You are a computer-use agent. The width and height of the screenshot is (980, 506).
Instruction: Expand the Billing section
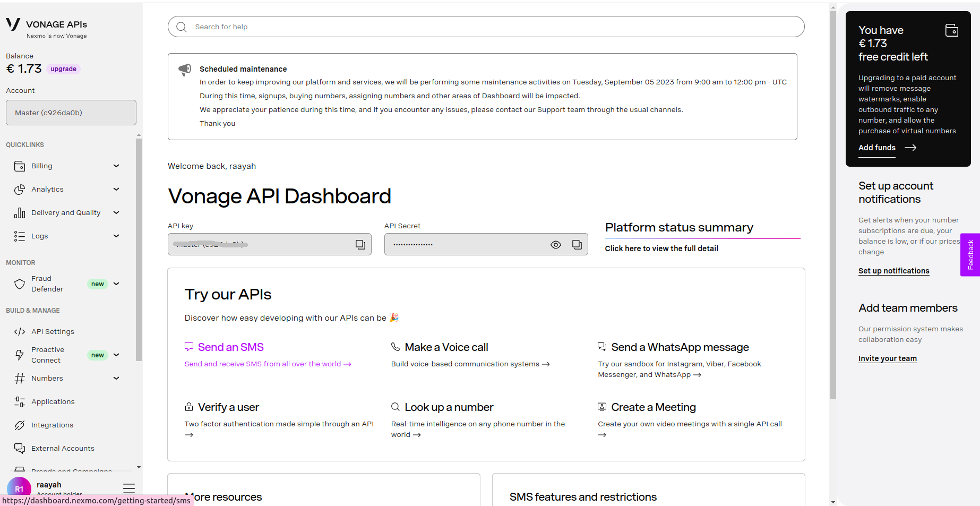point(116,166)
